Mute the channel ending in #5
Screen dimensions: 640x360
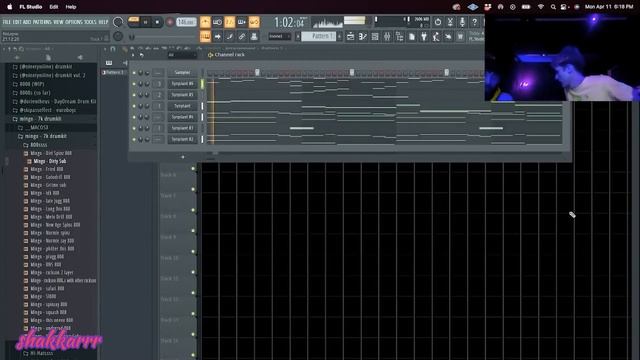click(x=134, y=95)
